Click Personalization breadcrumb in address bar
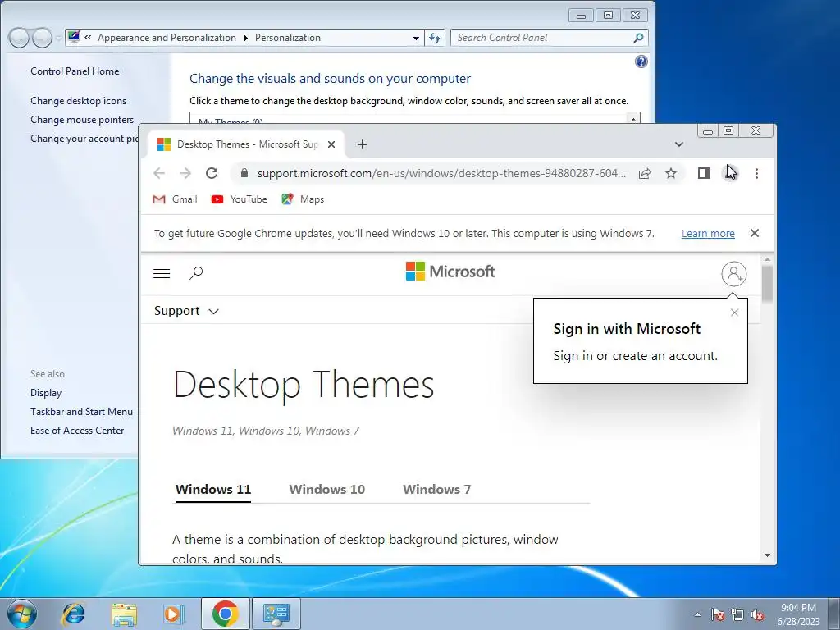The width and height of the screenshot is (840, 630). click(x=288, y=38)
